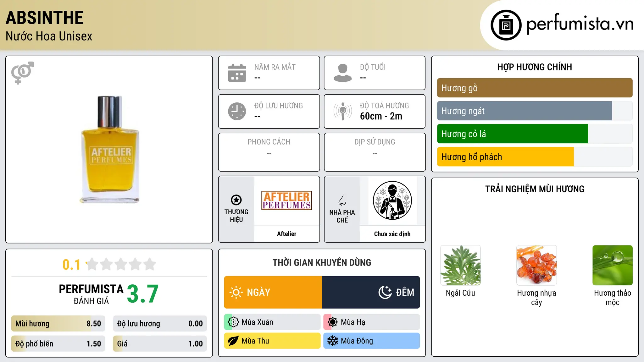Click the Phong Cách card

tap(269, 152)
